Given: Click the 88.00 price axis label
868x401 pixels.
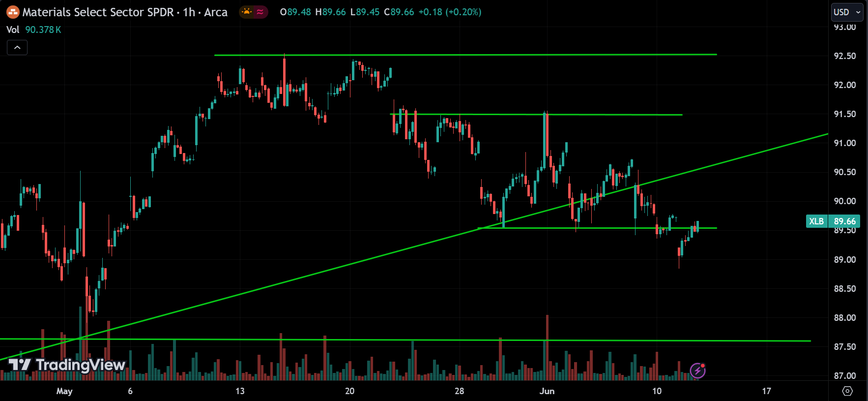Looking at the screenshot, I should (844, 318).
